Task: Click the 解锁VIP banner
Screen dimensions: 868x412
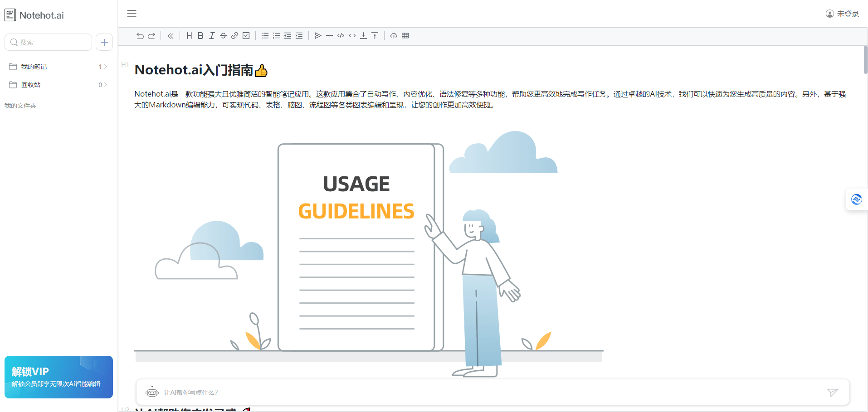Action: click(x=59, y=377)
